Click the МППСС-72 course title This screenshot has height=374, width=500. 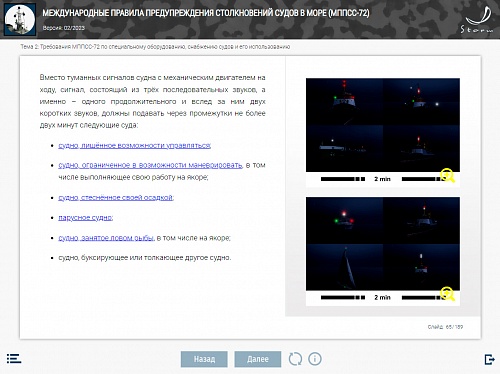206,13
